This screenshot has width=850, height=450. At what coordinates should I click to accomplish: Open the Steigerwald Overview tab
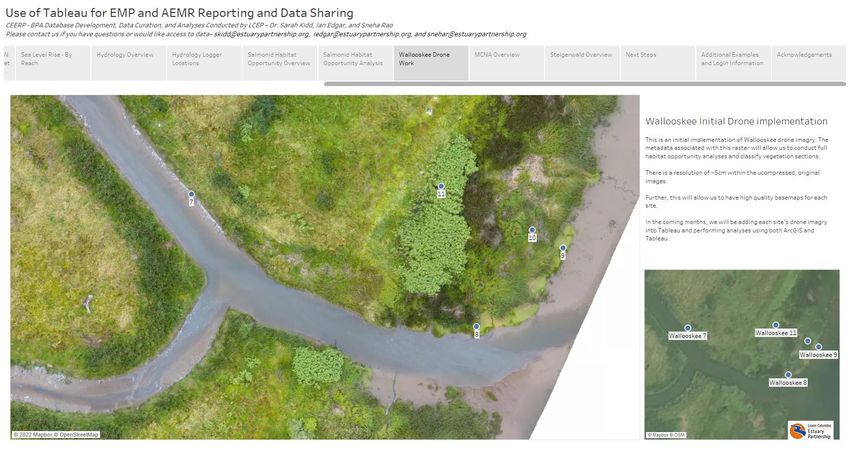click(x=582, y=63)
